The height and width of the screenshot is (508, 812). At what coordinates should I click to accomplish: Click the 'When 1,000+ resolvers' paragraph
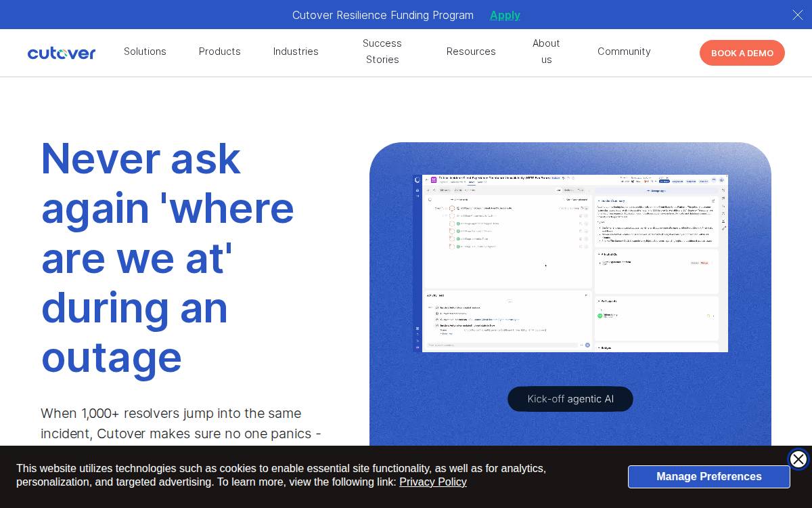click(181, 423)
